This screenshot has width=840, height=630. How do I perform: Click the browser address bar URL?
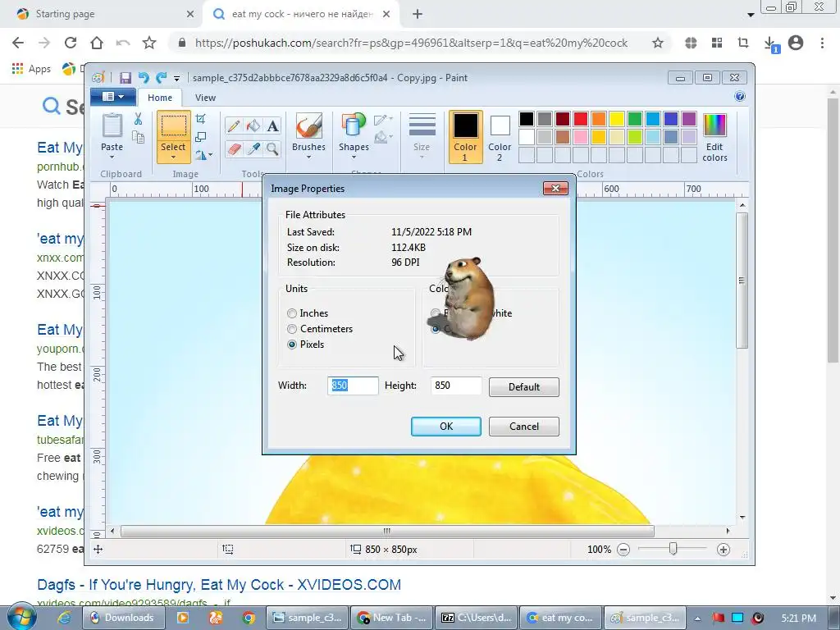(411, 43)
